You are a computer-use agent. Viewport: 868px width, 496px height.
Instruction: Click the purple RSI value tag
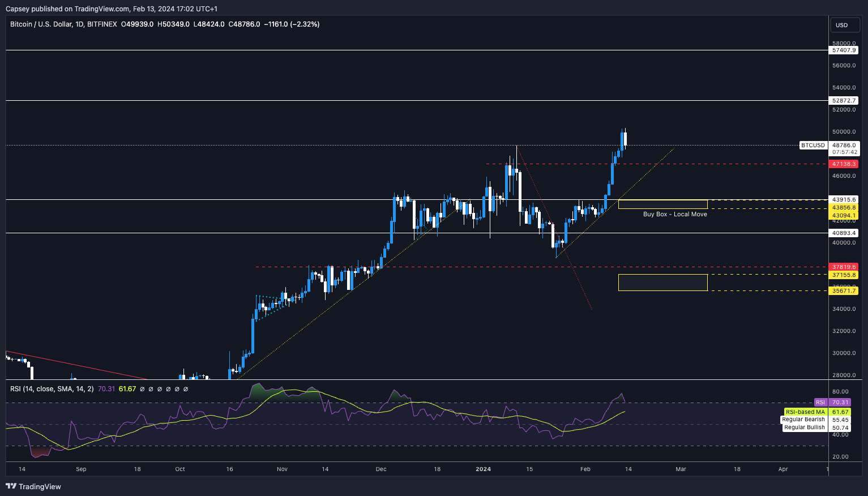820,403
